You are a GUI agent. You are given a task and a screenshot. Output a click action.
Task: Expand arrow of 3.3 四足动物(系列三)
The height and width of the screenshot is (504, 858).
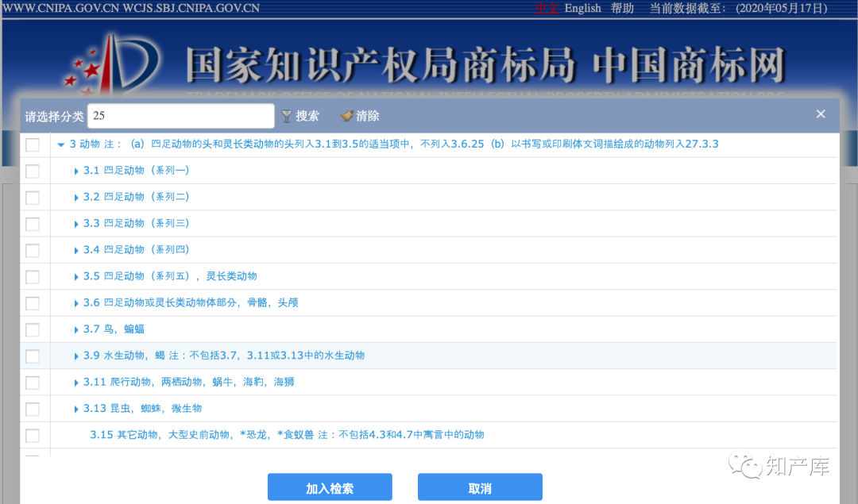(x=76, y=224)
